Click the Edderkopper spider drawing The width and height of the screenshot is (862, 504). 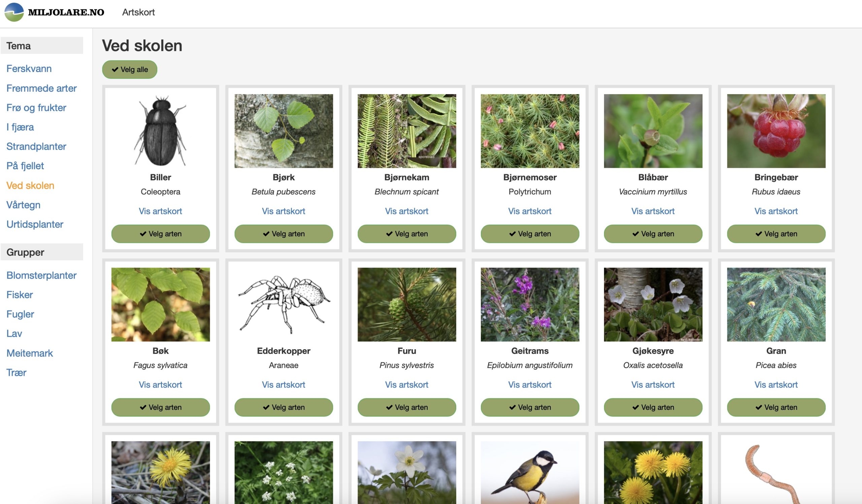point(284,305)
